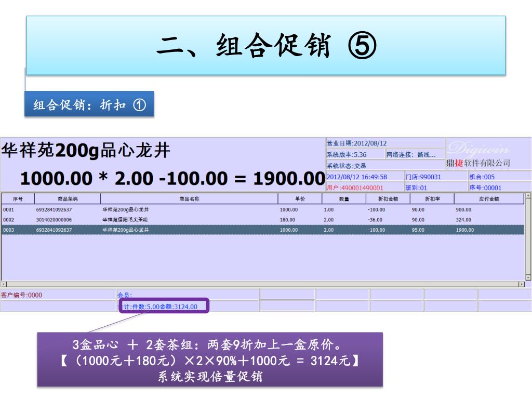Click the 营业日期:2012/08/12 field
532x399 pixels.
click(385, 143)
